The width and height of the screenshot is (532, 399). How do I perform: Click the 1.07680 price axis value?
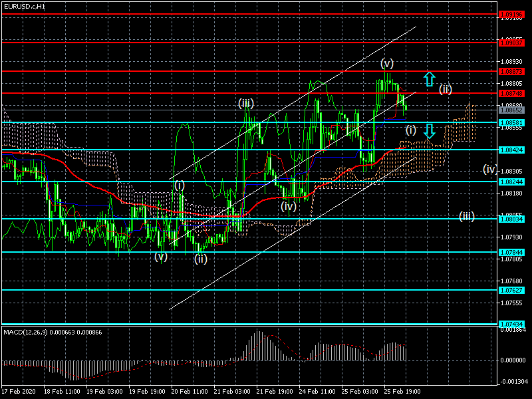(511, 281)
